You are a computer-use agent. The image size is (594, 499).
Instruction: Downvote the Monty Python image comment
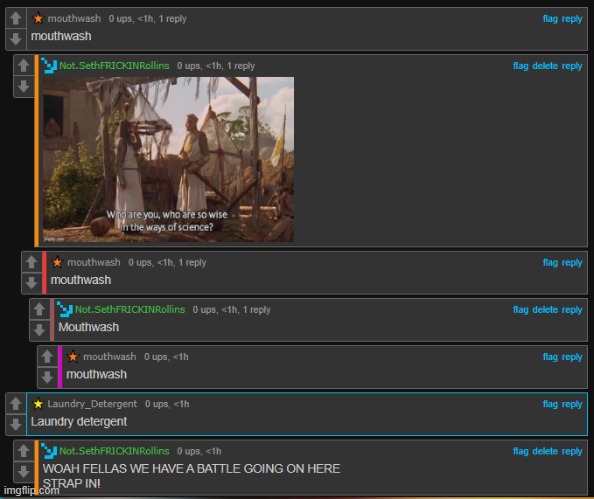23,86
